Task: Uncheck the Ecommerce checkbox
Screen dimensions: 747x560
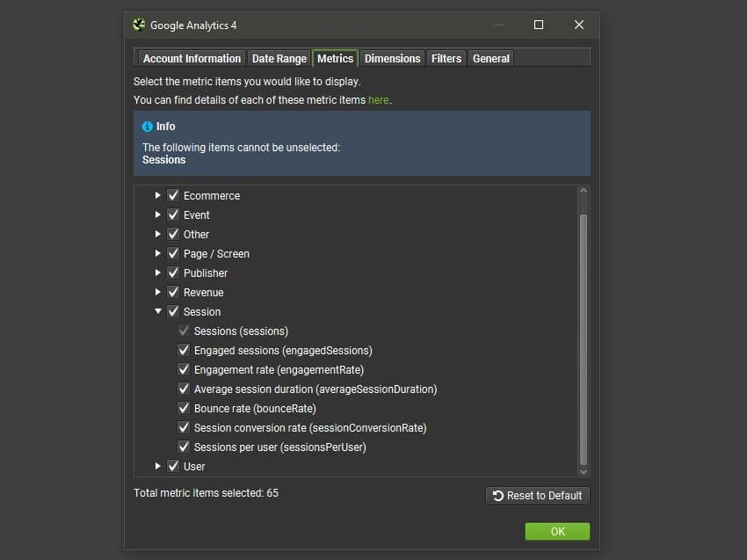Action: (x=173, y=195)
